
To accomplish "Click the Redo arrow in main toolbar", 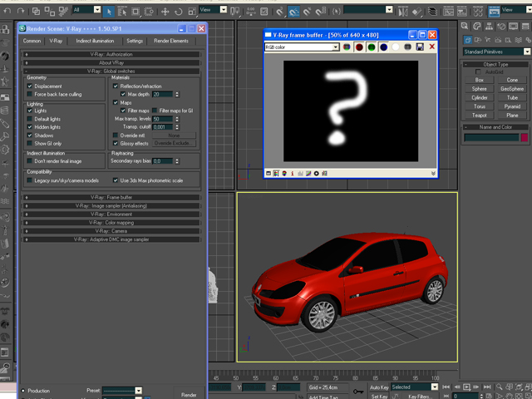I will pyautogui.click(x=21, y=11).
